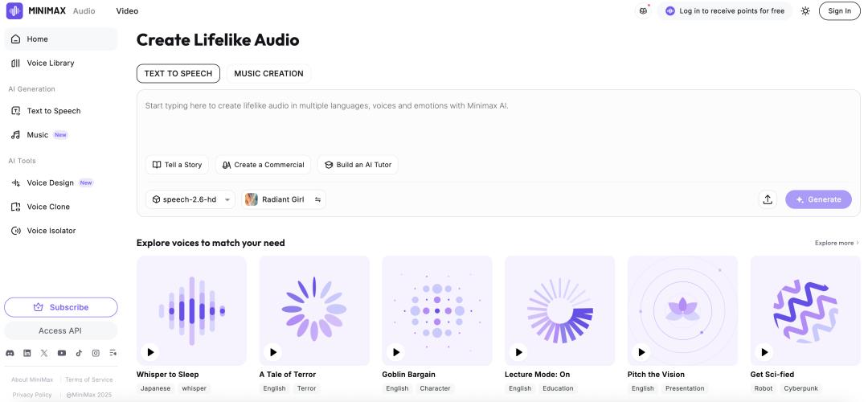Change the Radiant Girl voice selector
This screenshot has width=868, height=402.
tap(284, 199)
